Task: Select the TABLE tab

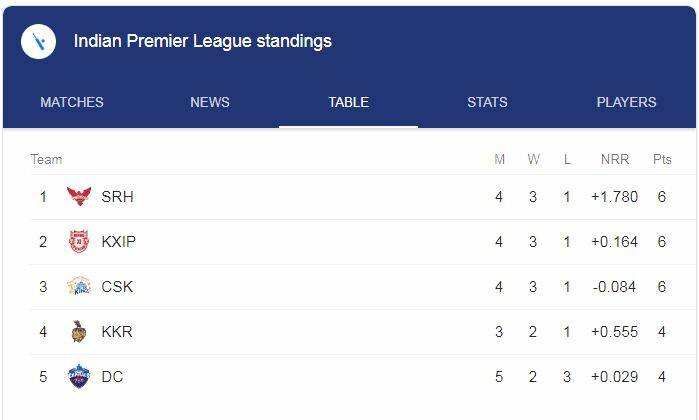Action: [348, 102]
